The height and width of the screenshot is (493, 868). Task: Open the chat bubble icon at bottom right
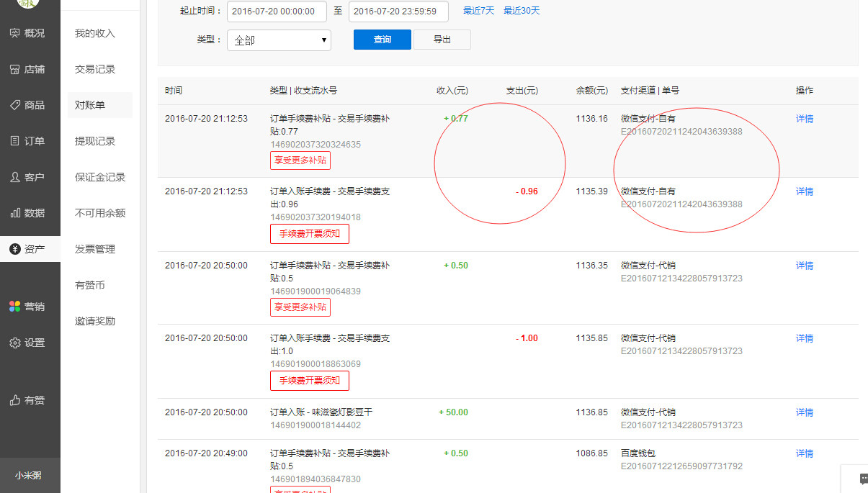(x=864, y=479)
